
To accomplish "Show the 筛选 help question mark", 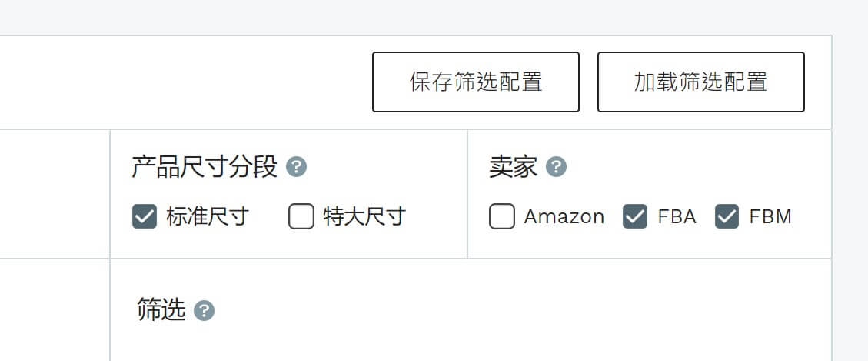I will coord(204,310).
